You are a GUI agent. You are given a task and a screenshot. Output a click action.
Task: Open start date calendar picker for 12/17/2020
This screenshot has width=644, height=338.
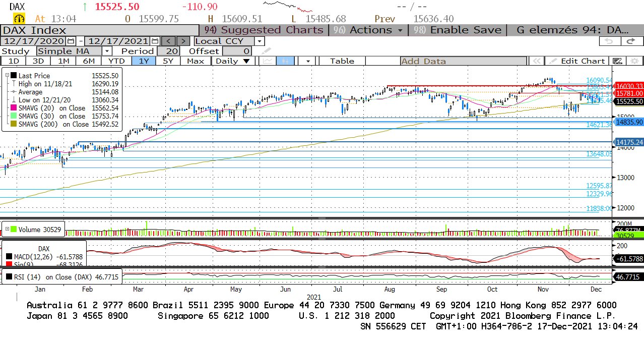(71, 41)
